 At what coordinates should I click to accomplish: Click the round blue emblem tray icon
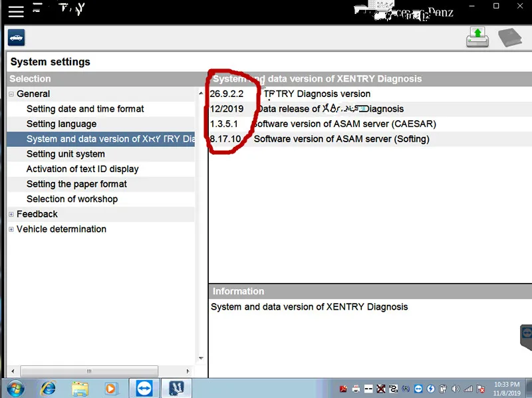[x=406, y=389]
